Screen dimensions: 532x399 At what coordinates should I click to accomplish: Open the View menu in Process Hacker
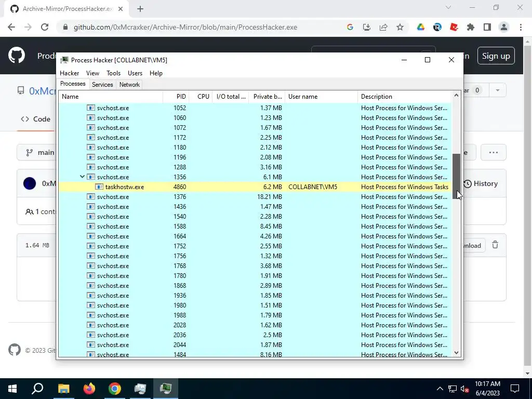click(x=92, y=73)
